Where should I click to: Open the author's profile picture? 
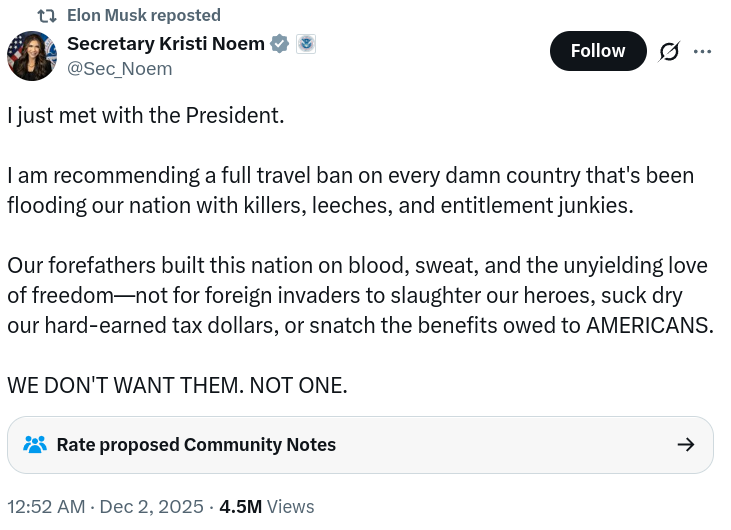[x=32, y=56]
